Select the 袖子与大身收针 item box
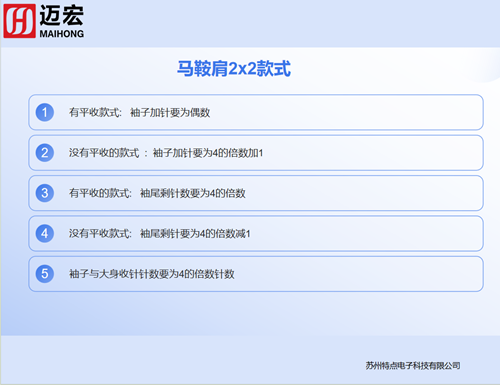Image resolution: width=500 pixels, height=385 pixels. coord(256,274)
